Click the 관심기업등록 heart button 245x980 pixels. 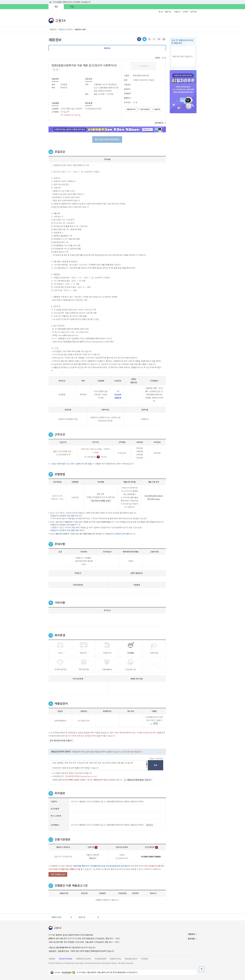point(144,109)
